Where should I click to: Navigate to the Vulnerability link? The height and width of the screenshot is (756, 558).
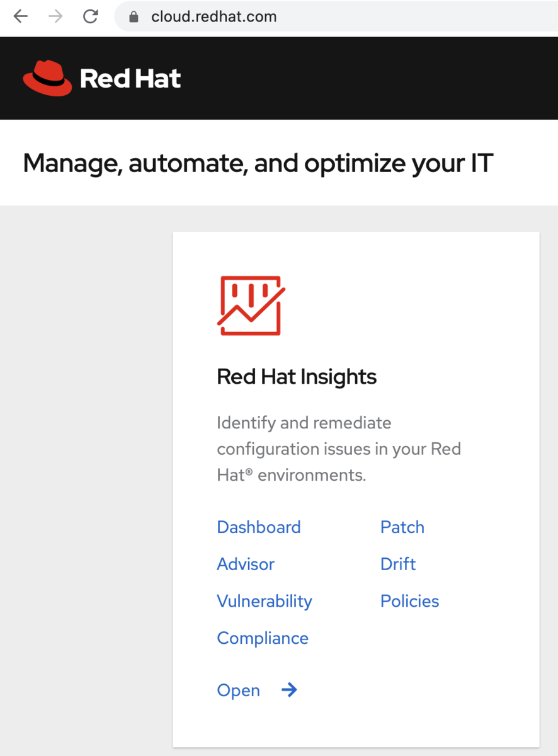click(x=265, y=601)
